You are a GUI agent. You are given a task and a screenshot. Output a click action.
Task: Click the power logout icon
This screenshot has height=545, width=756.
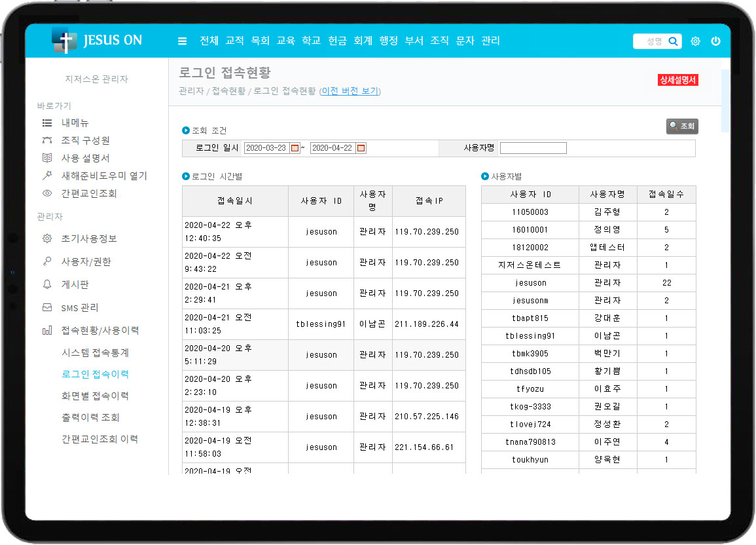(x=715, y=41)
